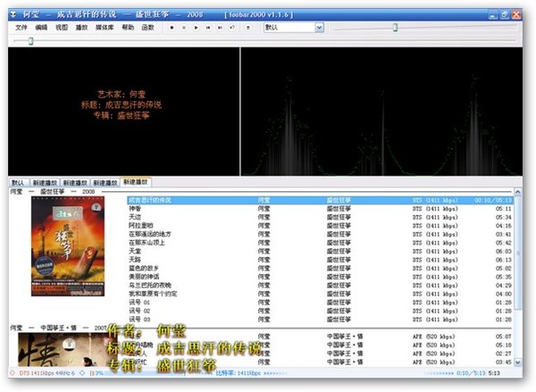Select the track 乌兰巴托的夜晚
The image size is (536, 392).
click(x=320, y=286)
